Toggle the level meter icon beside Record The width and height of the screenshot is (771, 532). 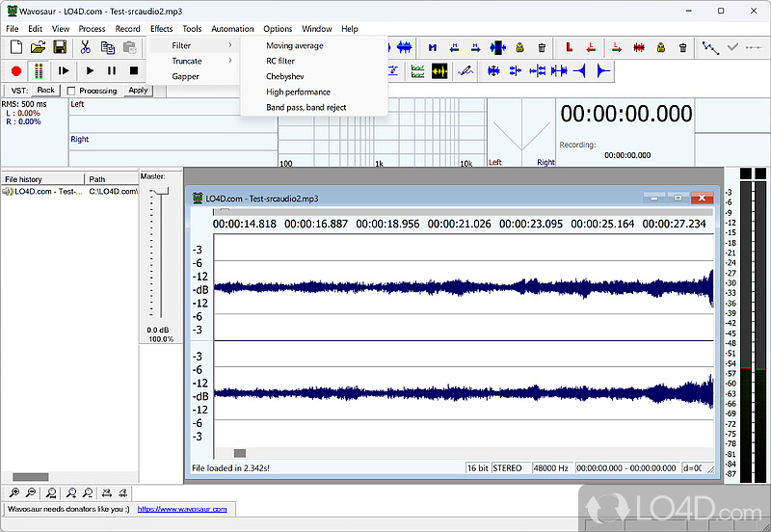pyautogui.click(x=39, y=70)
